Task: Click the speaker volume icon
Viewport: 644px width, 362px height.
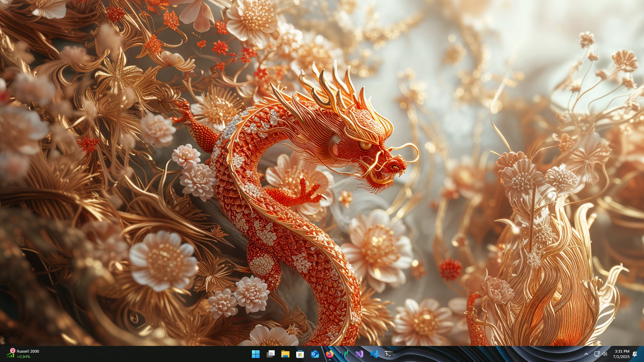Action: click(x=605, y=354)
